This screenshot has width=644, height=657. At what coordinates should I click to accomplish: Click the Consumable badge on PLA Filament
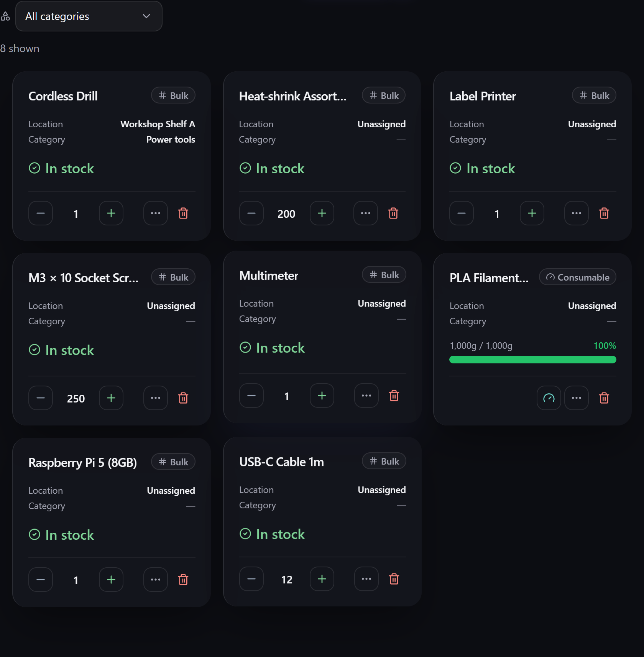(x=578, y=277)
